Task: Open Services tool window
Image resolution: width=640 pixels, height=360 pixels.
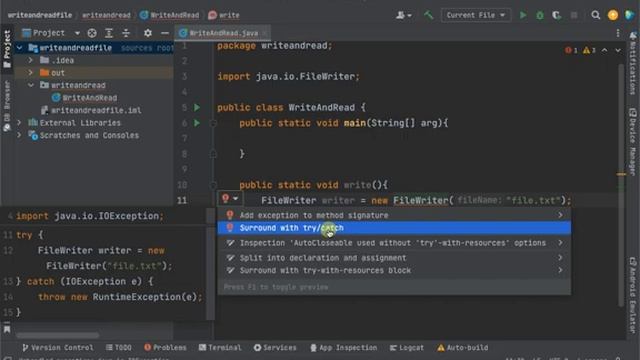Action: (275, 348)
